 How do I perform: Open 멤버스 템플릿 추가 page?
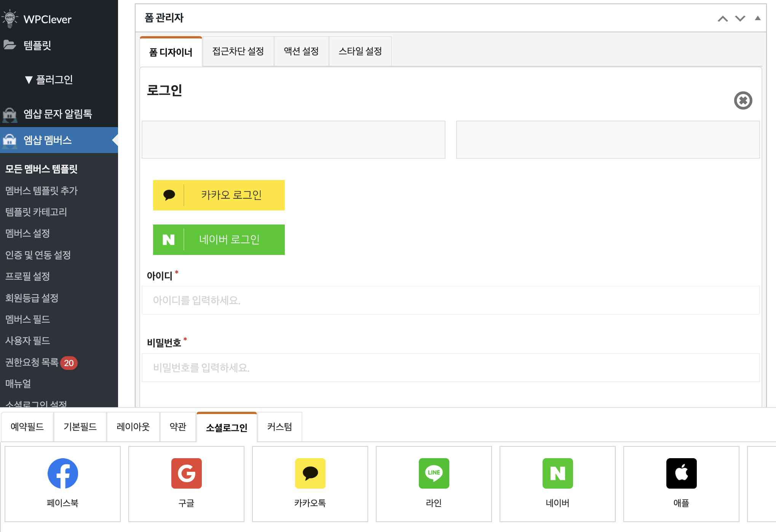coord(42,191)
